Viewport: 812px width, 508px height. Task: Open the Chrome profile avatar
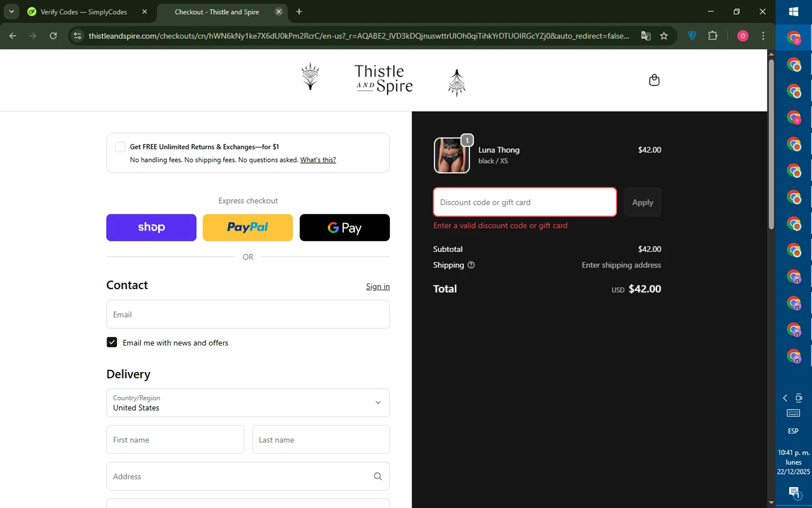click(x=743, y=36)
